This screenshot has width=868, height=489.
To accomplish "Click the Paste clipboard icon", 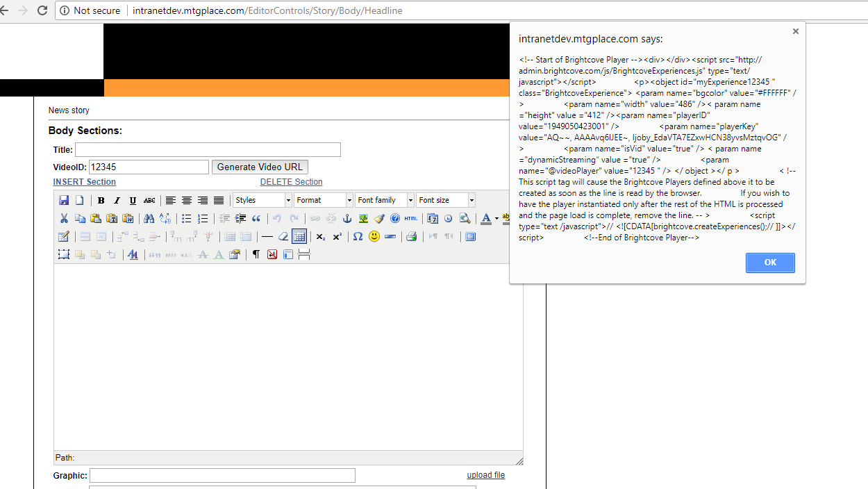I will [x=96, y=218].
